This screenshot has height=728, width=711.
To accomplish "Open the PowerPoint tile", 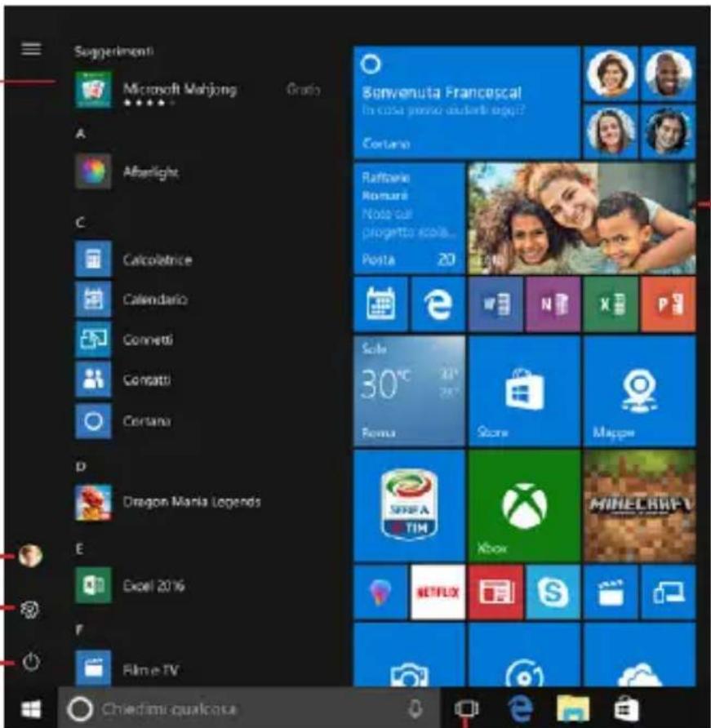I will 668,304.
